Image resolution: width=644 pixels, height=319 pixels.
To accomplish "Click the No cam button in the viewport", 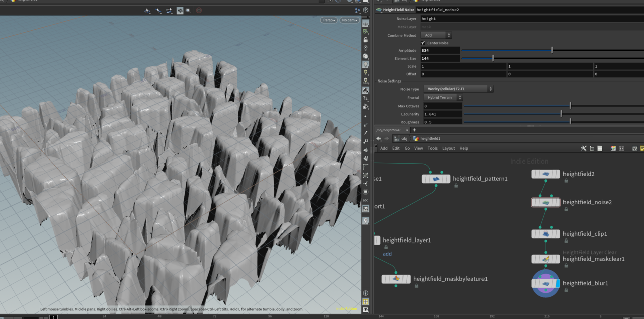I will [350, 20].
